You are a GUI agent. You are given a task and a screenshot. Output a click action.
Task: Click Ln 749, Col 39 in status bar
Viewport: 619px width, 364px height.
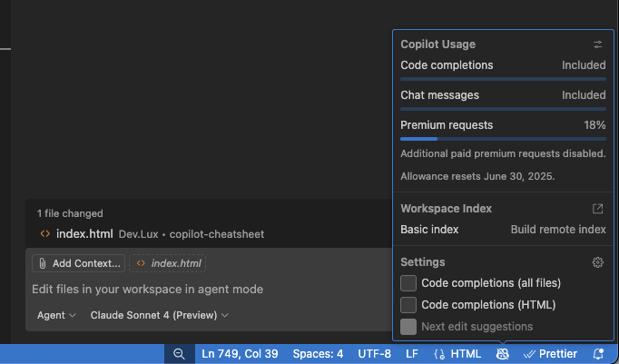click(x=240, y=354)
